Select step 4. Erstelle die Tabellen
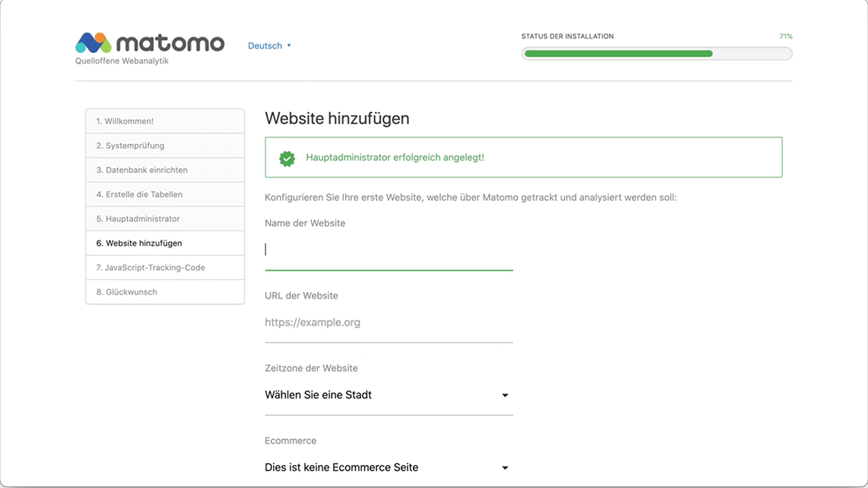The width and height of the screenshot is (868, 488). pos(165,195)
